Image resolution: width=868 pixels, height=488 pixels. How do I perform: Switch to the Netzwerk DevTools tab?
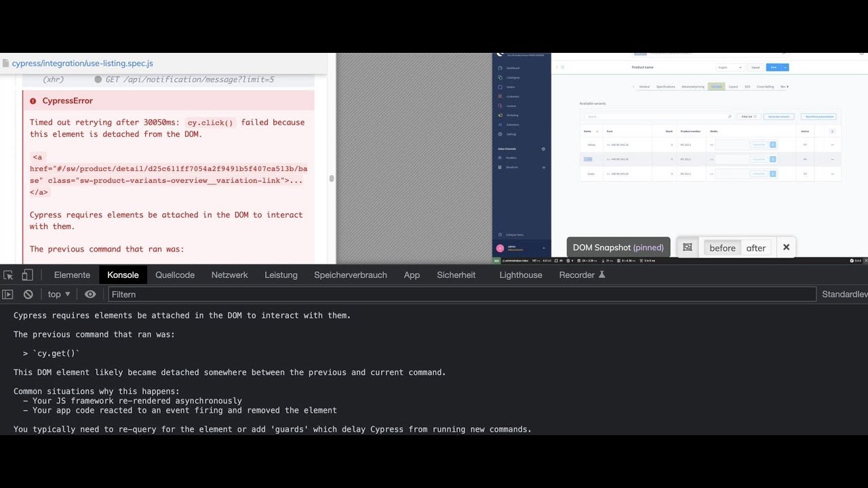(x=229, y=275)
